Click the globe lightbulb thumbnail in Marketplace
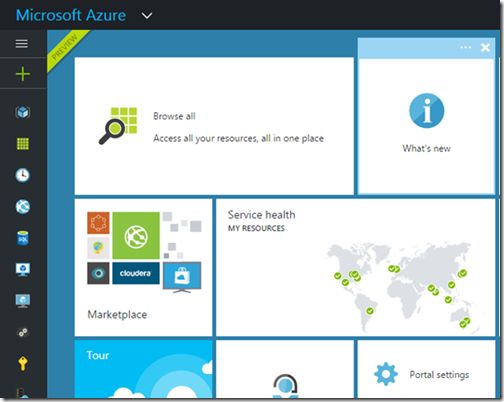504x402 pixels. (98, 248)
